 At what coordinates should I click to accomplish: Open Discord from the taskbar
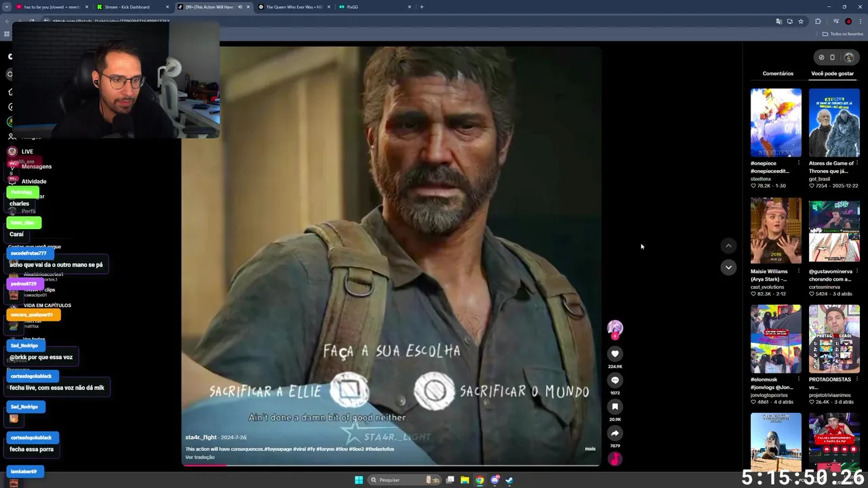pos(494,480)
